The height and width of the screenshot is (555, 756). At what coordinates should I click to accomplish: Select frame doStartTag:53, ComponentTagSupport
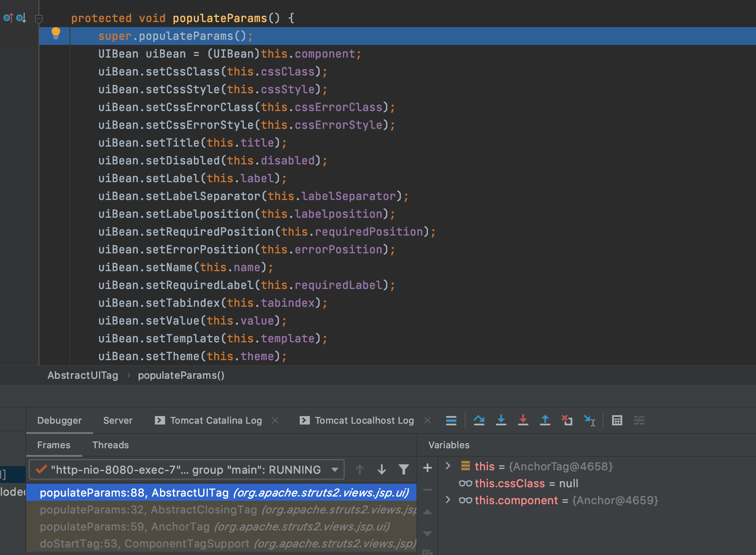click(x=221, y=544)
